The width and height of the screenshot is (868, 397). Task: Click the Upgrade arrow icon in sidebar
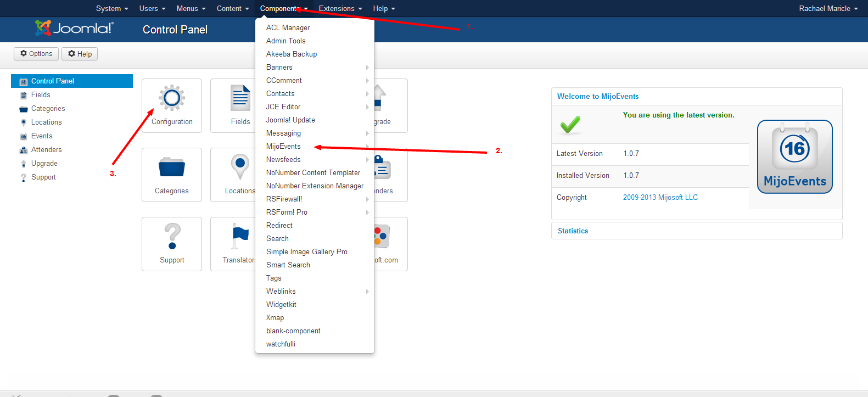coord(24,164)
